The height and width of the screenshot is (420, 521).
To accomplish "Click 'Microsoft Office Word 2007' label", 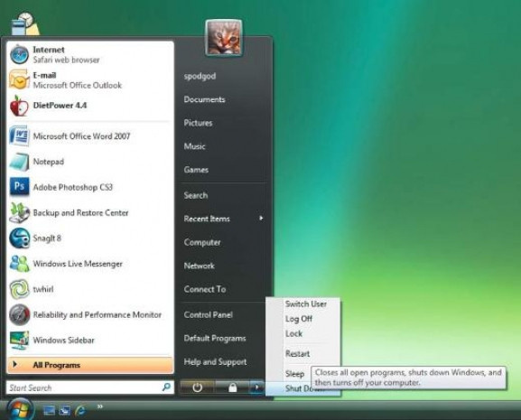I will (x=81, y=136).
